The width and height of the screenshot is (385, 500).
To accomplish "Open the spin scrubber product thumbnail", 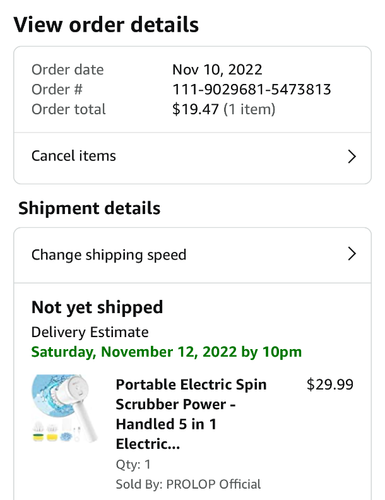I will point(65,409).
